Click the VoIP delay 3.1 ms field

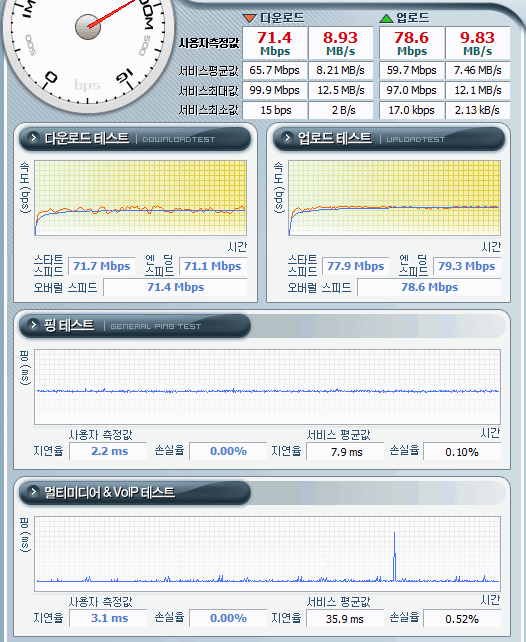108,618
